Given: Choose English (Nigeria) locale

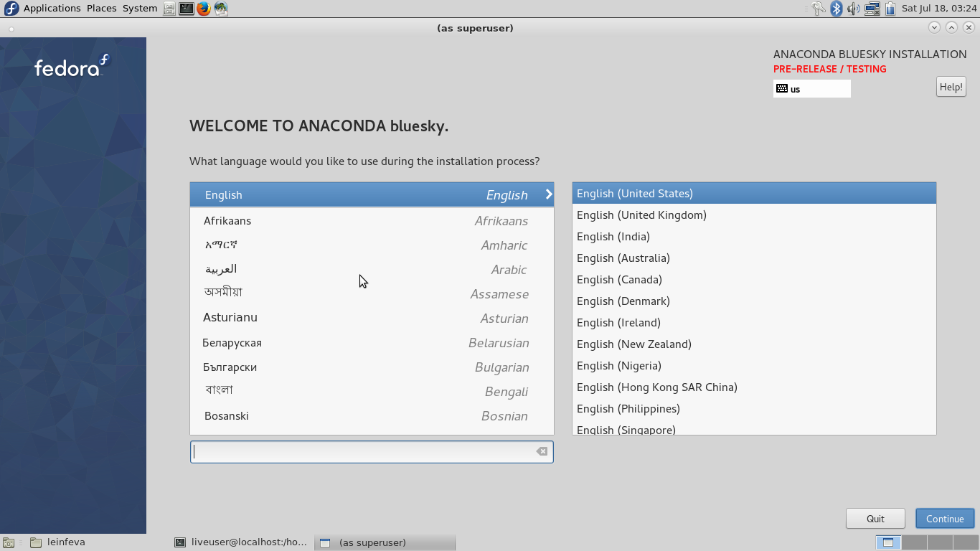Looking at the screenshot, I should point(754,365).
